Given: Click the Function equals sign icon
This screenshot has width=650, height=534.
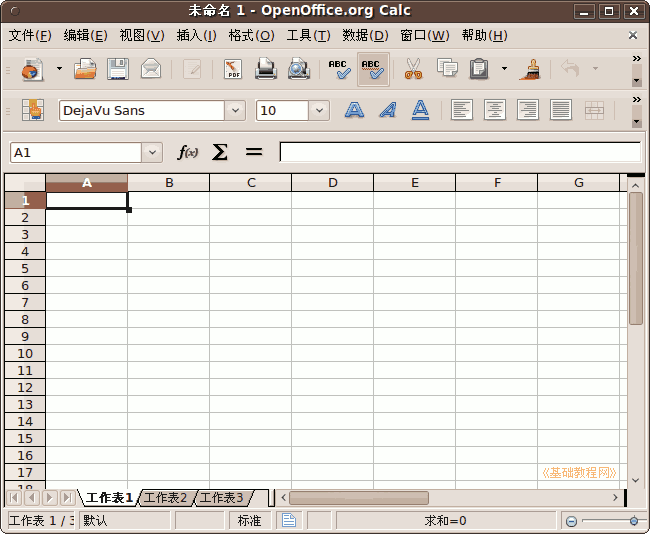Looking at the screenshot, I should (x=254, y=152).
